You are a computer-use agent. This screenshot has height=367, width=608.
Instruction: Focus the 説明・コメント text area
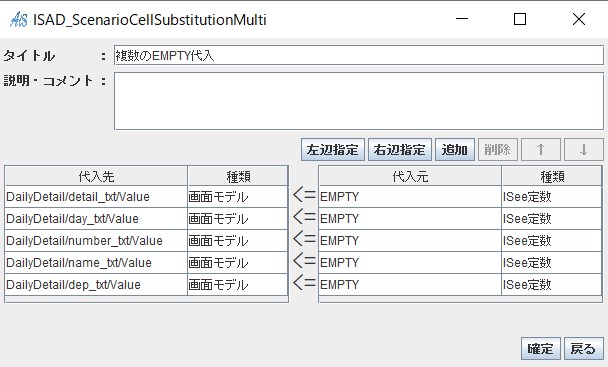coord(359,101)
